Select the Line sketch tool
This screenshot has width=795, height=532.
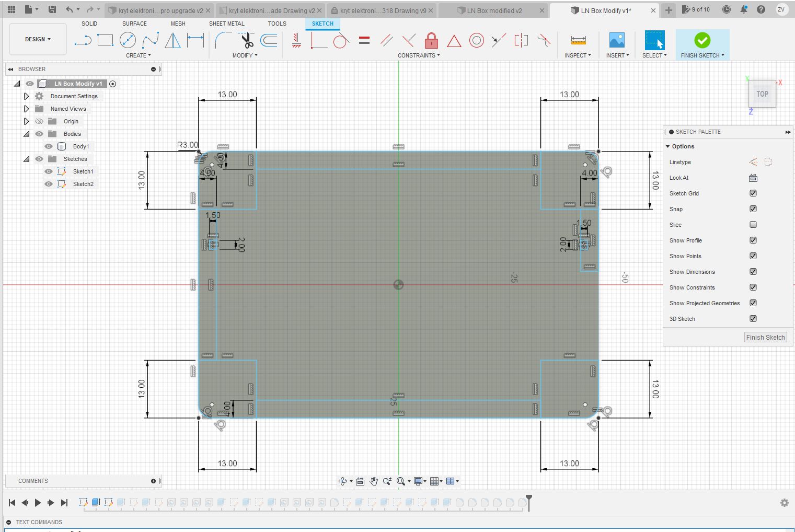pyautogui.click(x=83, y=40)
